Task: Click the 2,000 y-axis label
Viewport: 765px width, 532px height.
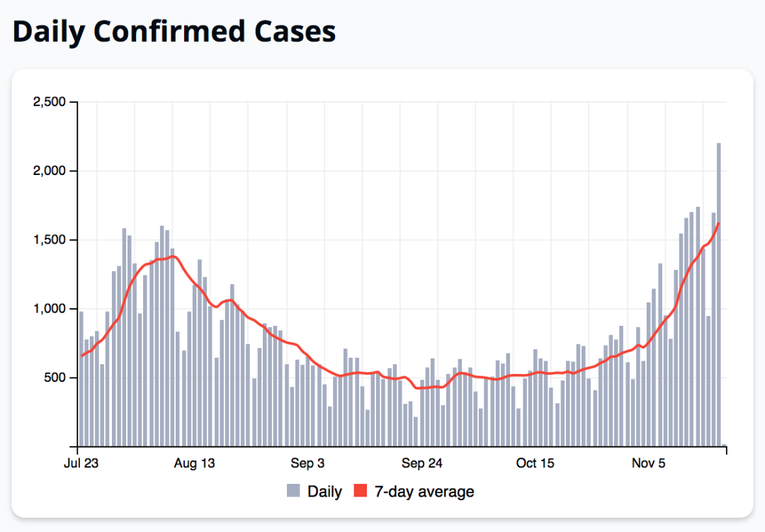Action: pyautogui.click(x=50, y=171)
